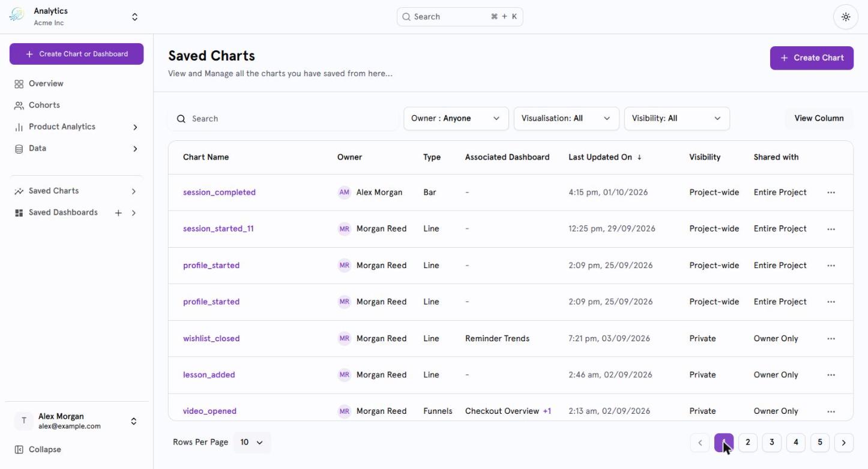Click the plus icon beside Saved Dashboards
868x469 pixels.
[x=118, y=213]
